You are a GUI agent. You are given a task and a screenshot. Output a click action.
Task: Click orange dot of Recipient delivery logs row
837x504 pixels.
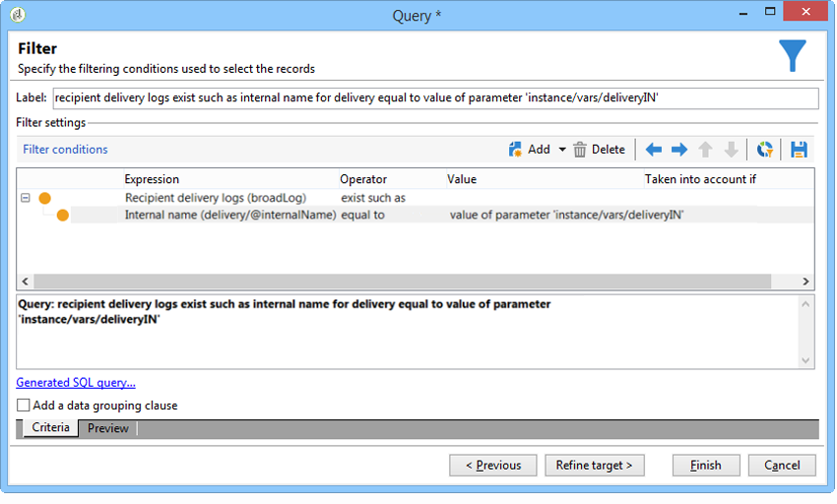pyautogui.click(x=45, y=198)
